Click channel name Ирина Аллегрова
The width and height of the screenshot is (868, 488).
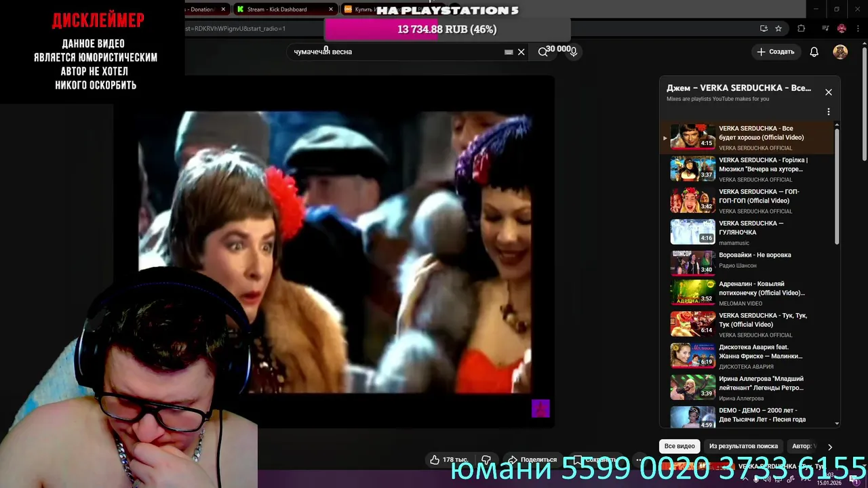coord(741,399)
